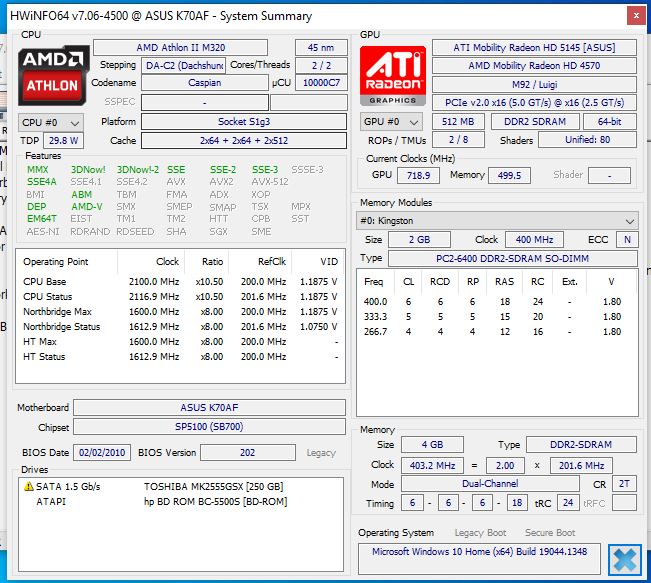Click the blue X close button at bottom right
This screenshot has height=583, width=651.
624,560
